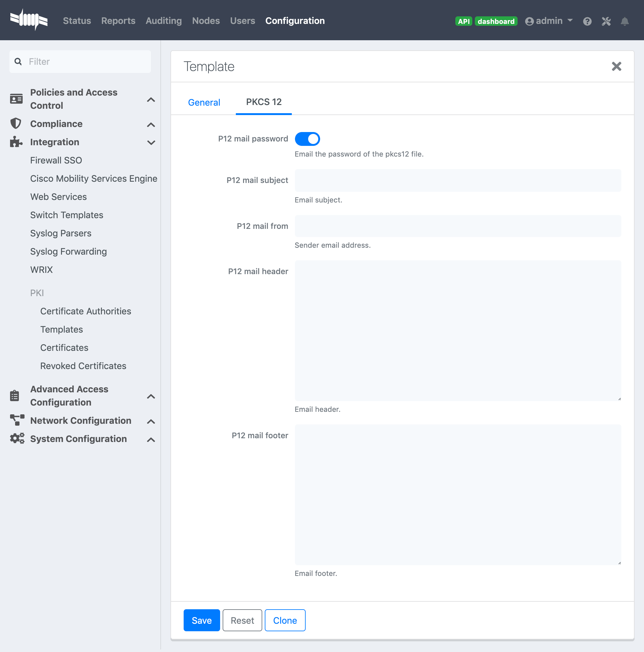The height and width of the screenshot is (652, 644).
Task: Navigate to Revoked Certificates section
Action: (83, 366)
